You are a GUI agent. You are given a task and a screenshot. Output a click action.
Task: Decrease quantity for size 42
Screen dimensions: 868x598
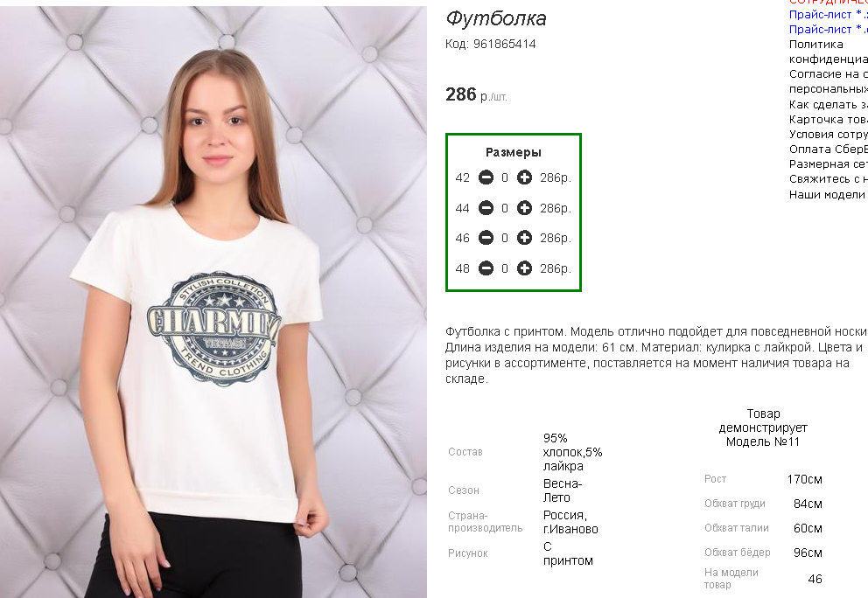point(486,177)
